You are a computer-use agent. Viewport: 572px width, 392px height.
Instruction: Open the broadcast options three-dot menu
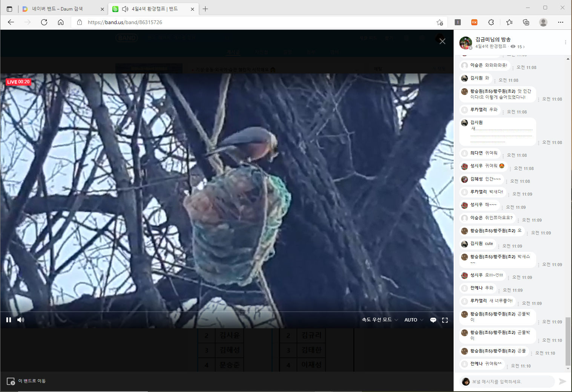click(x=565, y=42)
